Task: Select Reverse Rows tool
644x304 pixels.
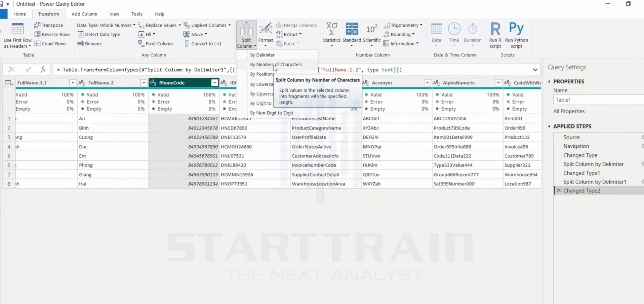Action: (52, 34)
